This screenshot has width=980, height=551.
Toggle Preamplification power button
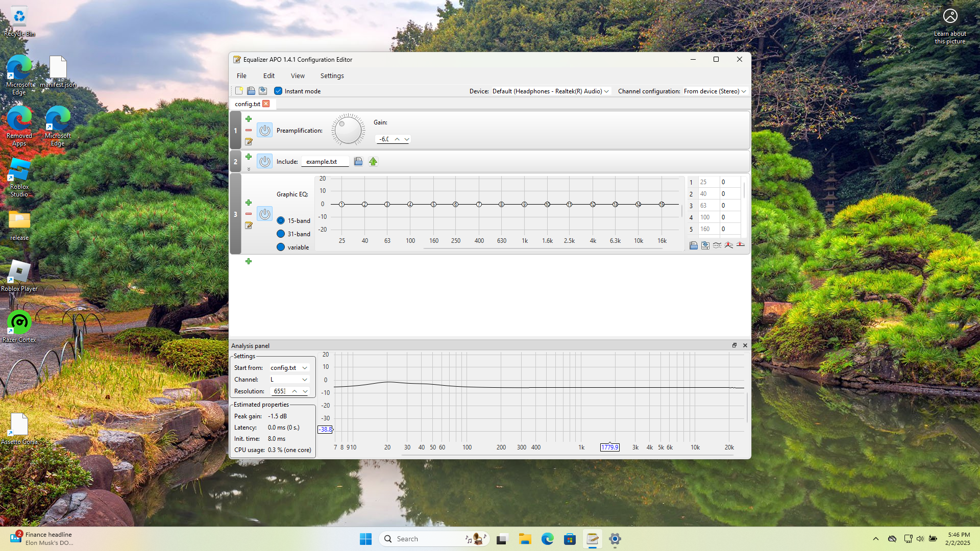coord(264,130)
